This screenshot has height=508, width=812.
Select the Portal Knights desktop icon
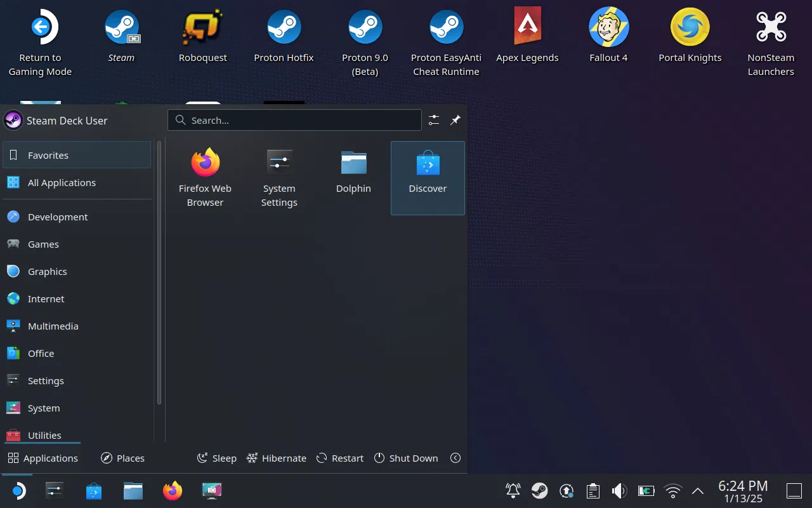(690, 37)
